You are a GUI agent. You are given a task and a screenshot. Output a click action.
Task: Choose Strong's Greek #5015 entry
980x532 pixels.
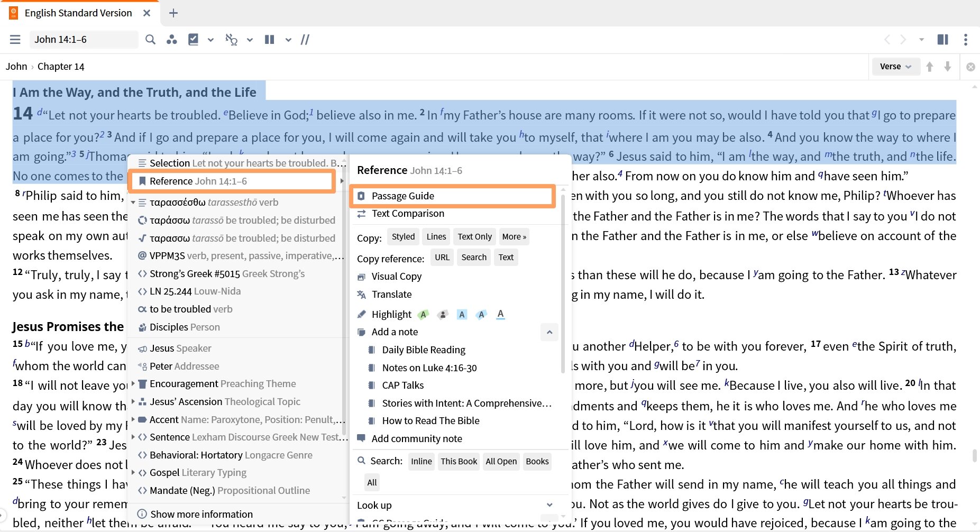point(227,274)
